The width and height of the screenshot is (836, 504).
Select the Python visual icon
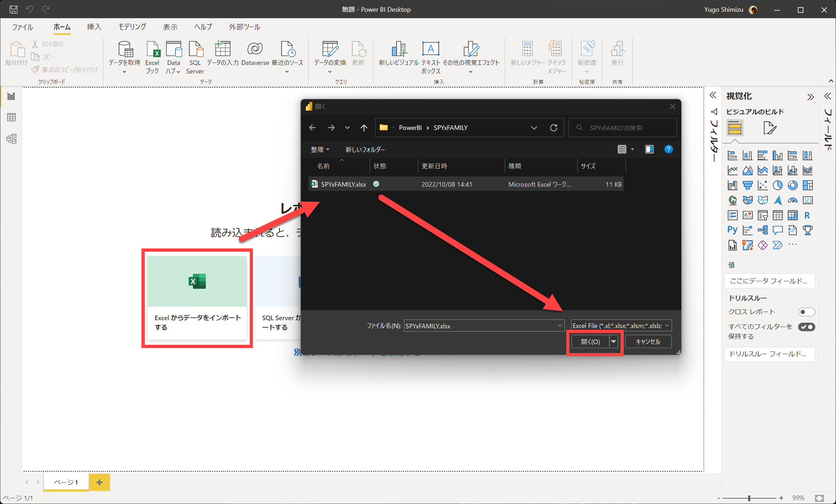tap(732, 230)
